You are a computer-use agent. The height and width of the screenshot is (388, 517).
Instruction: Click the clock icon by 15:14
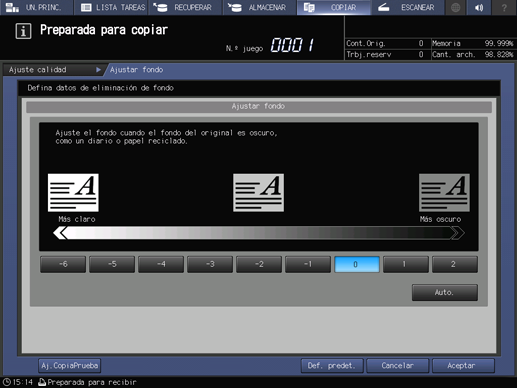click(x=7, y=382)
